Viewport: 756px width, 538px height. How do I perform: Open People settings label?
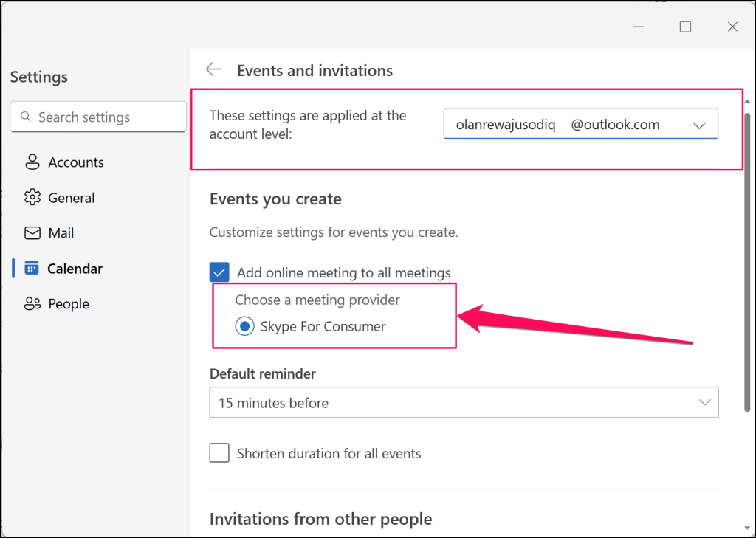click(x=69, y=304)
